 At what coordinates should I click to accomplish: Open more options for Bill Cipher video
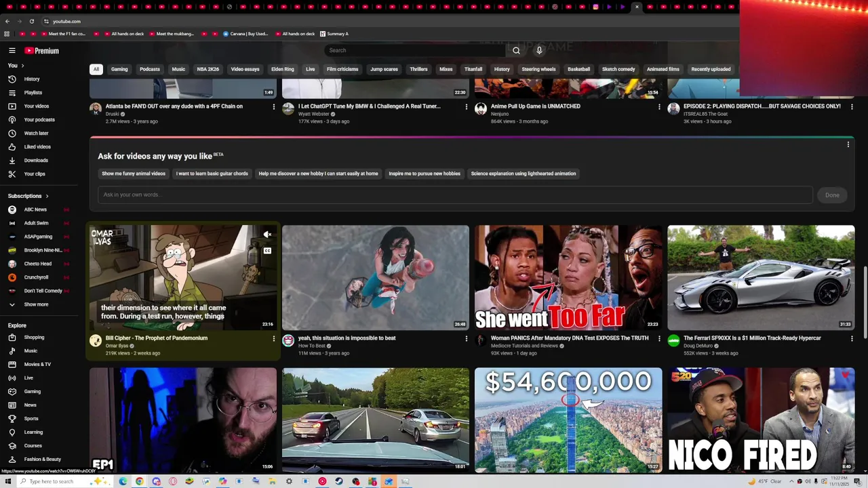click(274, 338)
